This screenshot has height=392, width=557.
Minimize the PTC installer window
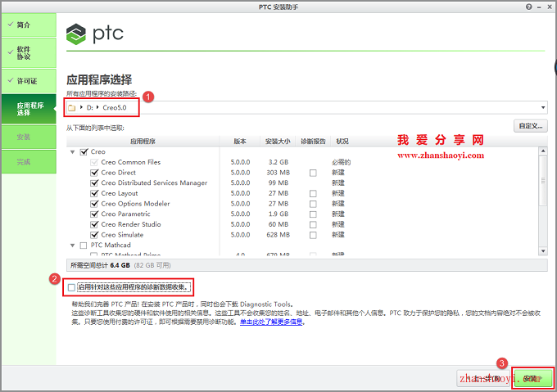(539, 7)
